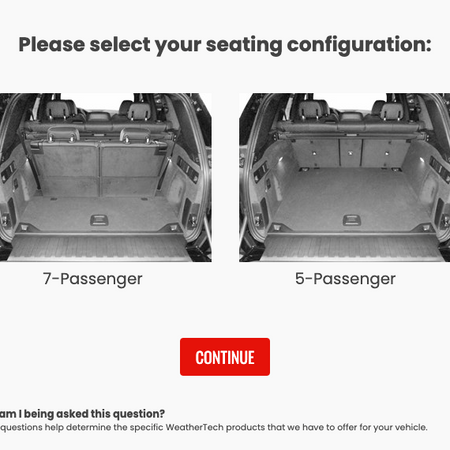The image size is (450, 450).
Task: Click the rear bumper sill in 7-Passenger image
Action: point(100,247)
